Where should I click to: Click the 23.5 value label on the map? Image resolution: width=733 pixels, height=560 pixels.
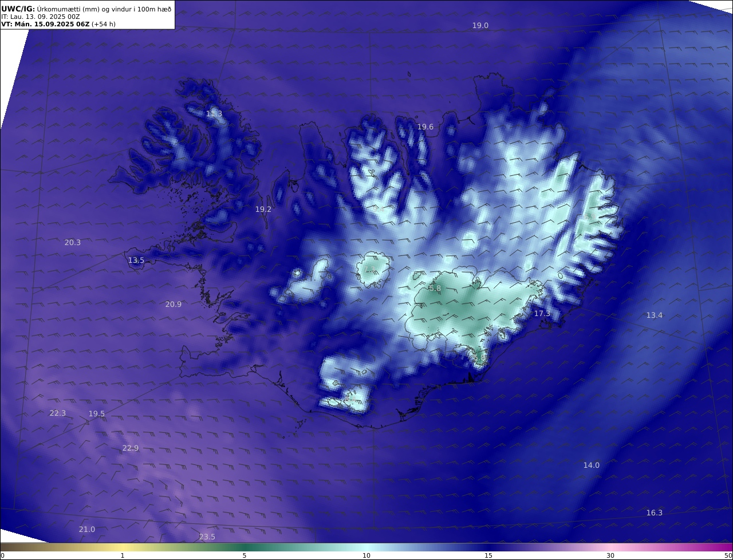point(207,537)
